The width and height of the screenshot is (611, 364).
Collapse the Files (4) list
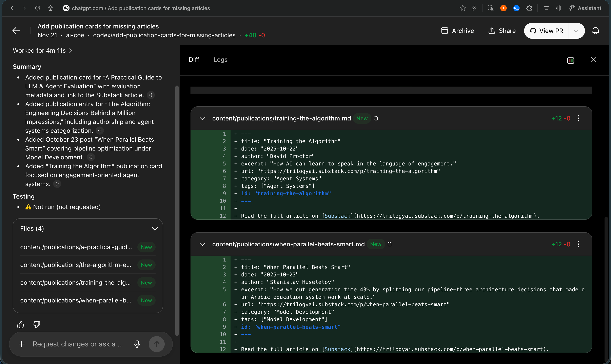(x=155, y=229)
